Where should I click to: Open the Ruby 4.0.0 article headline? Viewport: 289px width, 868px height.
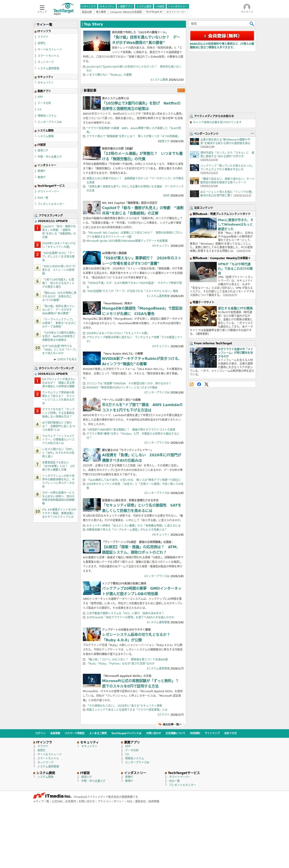(136, 637)
